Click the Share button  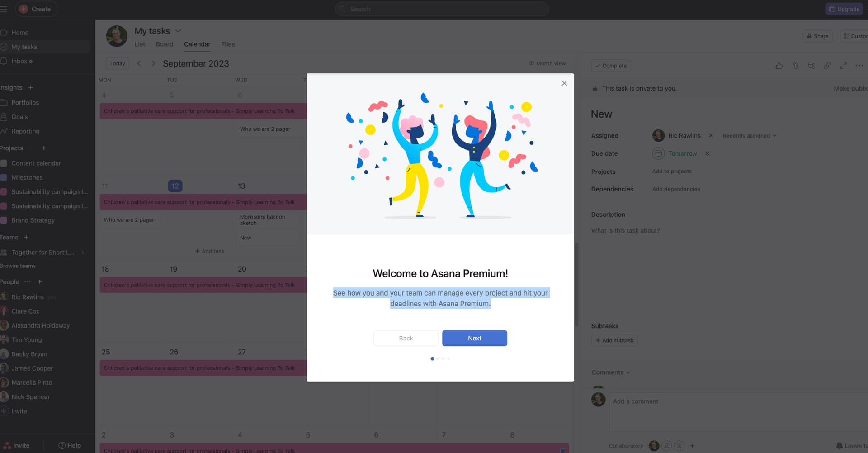pyautogui.click(x=818, y=36)
